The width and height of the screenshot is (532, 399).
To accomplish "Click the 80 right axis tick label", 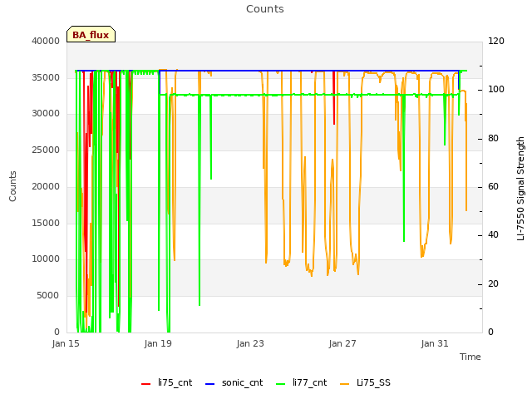I will pyautogui.click(x=493, y=138).
